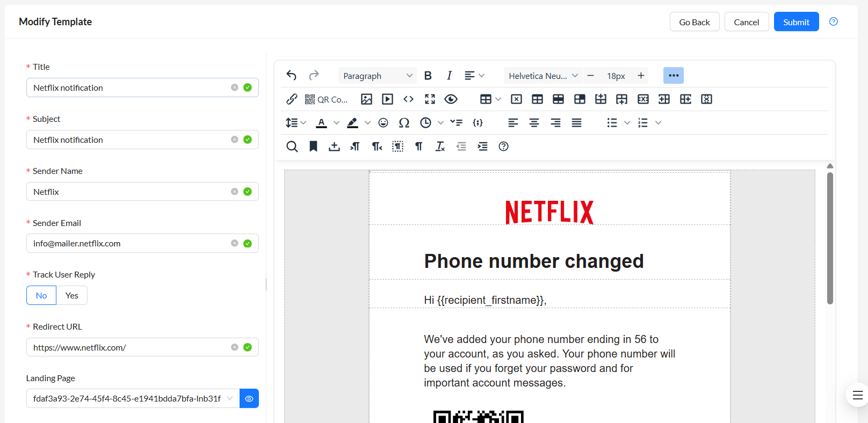Insert a link using the chain icon
The image size is (868, 423).
point(292,99)
